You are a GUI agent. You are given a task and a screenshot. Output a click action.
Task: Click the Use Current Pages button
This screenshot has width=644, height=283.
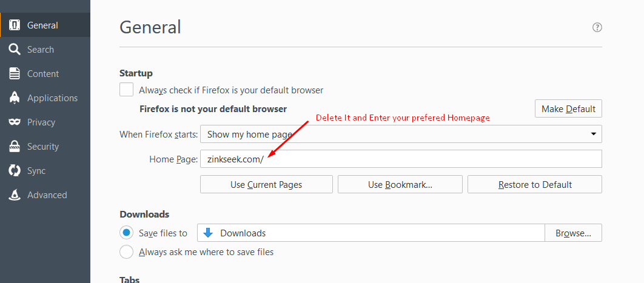point(266,185)
